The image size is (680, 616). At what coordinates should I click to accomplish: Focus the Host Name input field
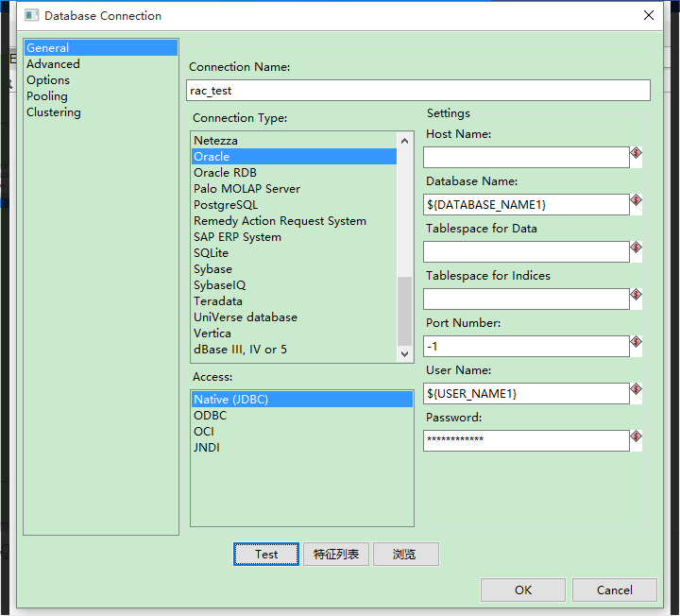click(x=526, y=157)
